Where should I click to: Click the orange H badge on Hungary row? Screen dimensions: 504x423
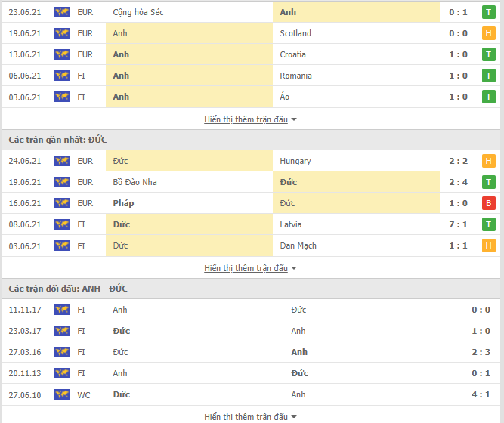tap(489, 161)
